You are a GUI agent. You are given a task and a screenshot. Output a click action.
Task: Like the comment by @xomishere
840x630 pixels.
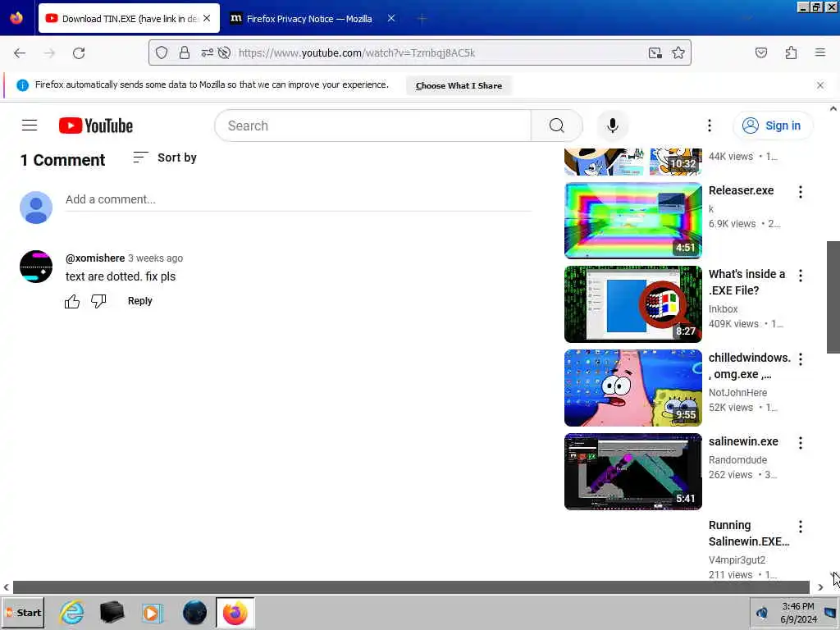click(x=72, y=302)
